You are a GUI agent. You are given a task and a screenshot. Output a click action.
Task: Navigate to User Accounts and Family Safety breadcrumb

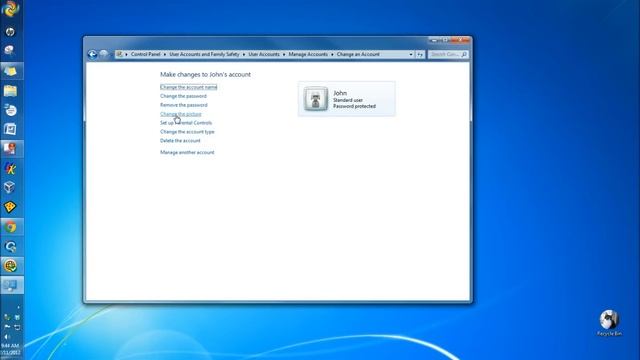(x=204, y=54)
